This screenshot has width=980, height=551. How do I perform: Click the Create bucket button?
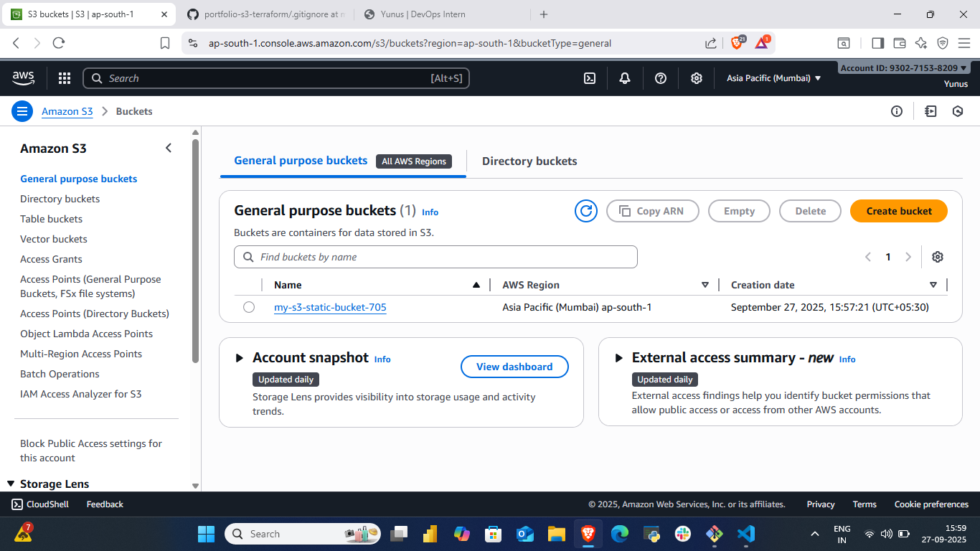point(898,211)
